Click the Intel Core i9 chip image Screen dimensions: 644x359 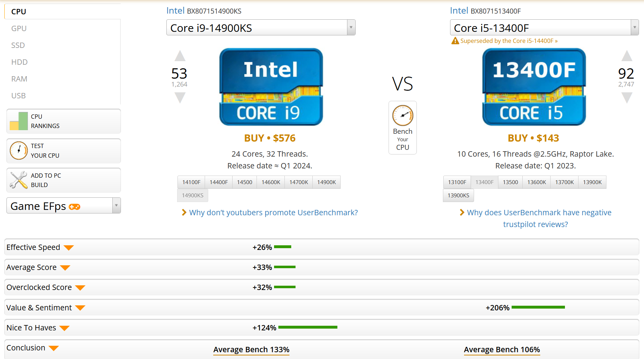271,87
